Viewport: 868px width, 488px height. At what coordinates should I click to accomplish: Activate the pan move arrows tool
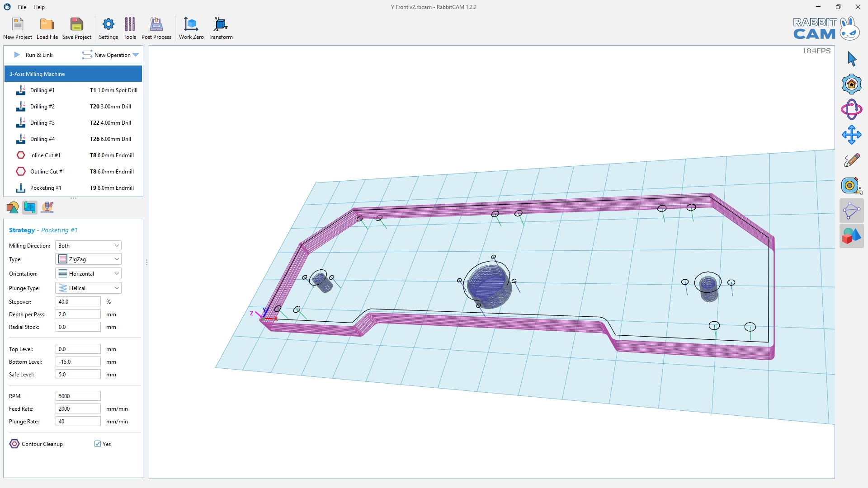tap(851, 135)
